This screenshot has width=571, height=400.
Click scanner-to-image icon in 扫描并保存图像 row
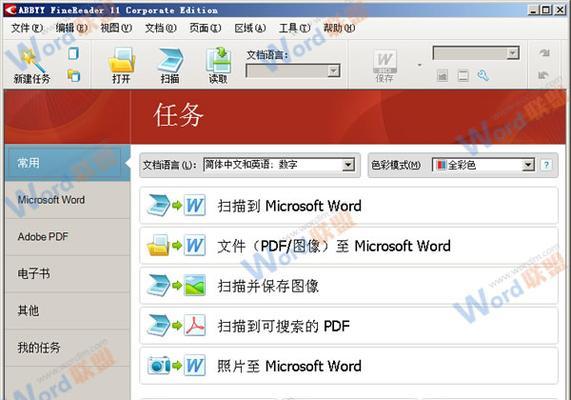click(x=176, y=286)
